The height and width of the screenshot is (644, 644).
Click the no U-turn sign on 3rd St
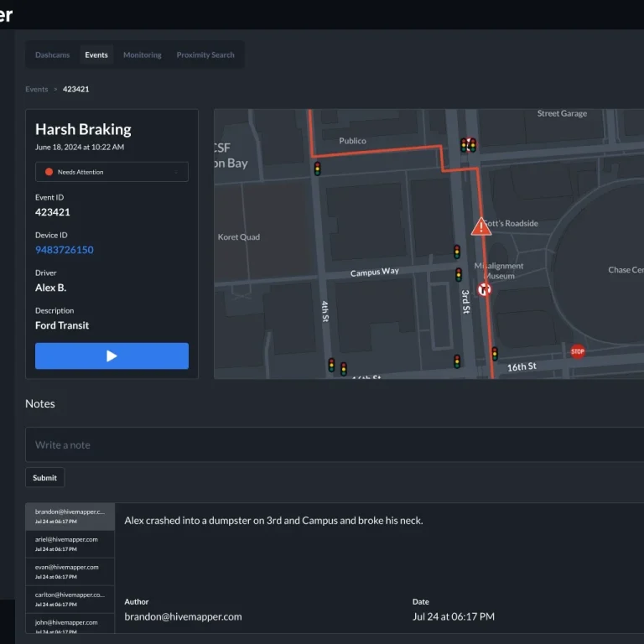484,289
